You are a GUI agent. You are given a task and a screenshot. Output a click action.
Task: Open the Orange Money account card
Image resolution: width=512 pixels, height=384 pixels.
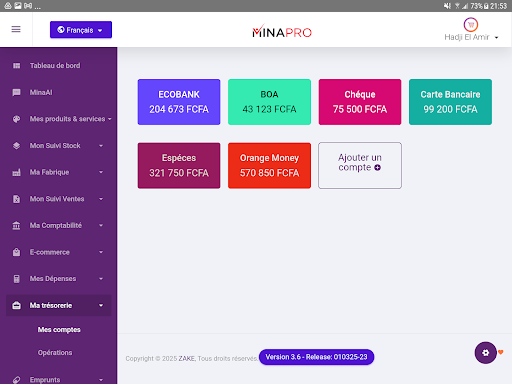(269, 166)
